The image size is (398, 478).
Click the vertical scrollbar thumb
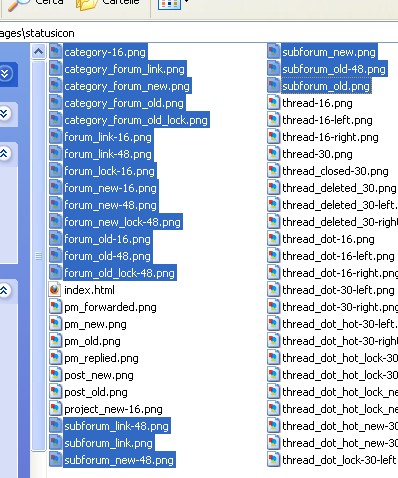[x=38, y=256]
